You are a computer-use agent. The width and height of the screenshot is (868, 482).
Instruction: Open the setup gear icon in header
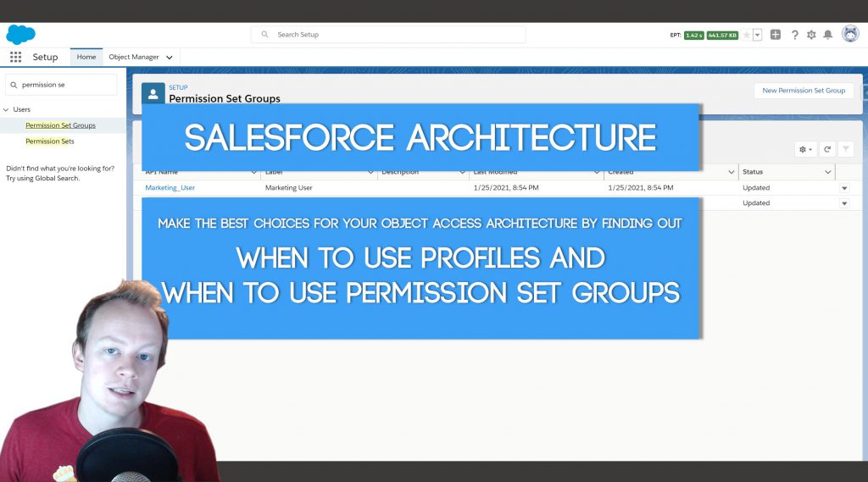tap(811, 35)
